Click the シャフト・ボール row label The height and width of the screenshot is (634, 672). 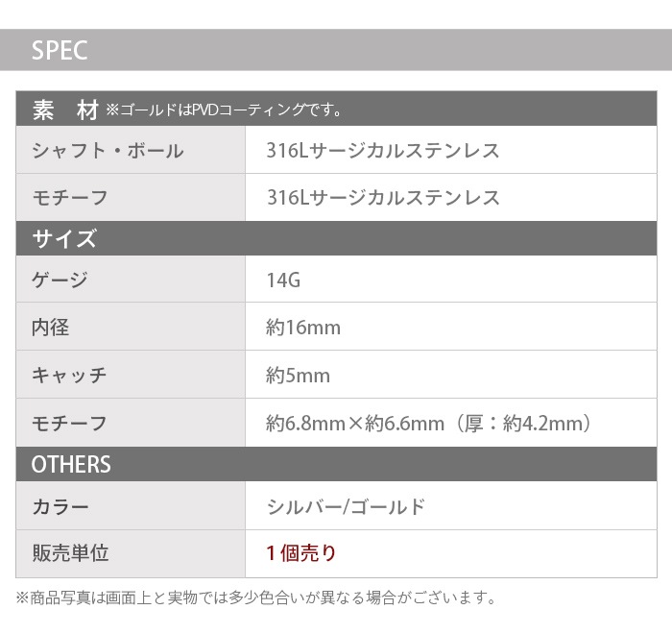tap(108, 151)
